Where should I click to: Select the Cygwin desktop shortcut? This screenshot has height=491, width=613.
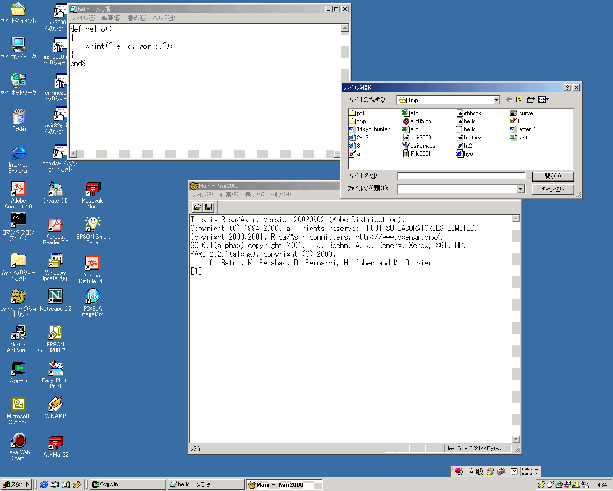pos(18,374)
